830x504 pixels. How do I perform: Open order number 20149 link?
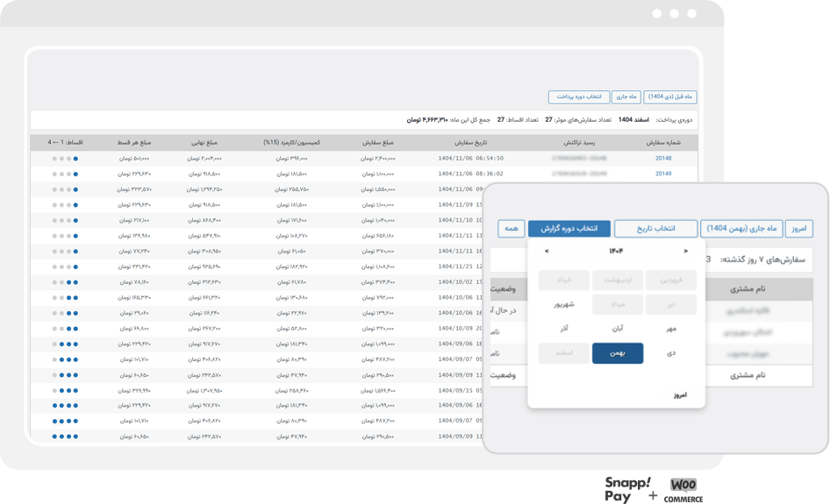[663, 174]
